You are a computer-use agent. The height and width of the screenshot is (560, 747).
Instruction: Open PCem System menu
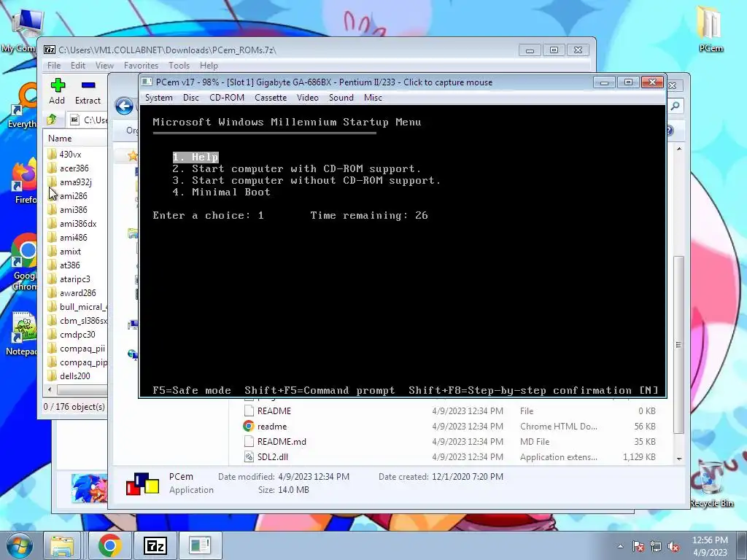point(158,98)
